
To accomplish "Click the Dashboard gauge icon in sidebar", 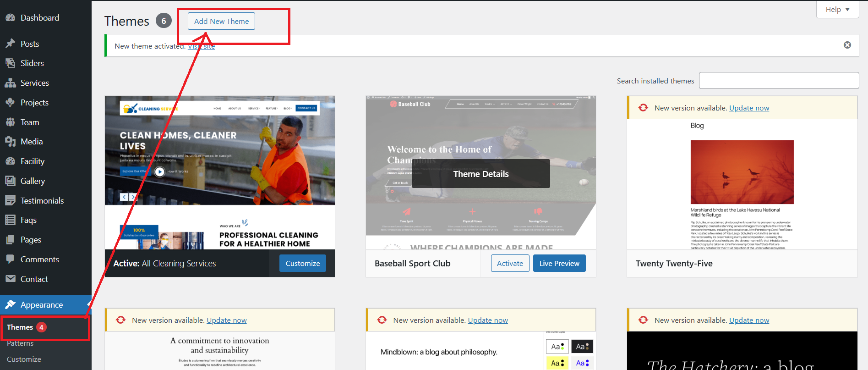I will (x=10, y=18).
